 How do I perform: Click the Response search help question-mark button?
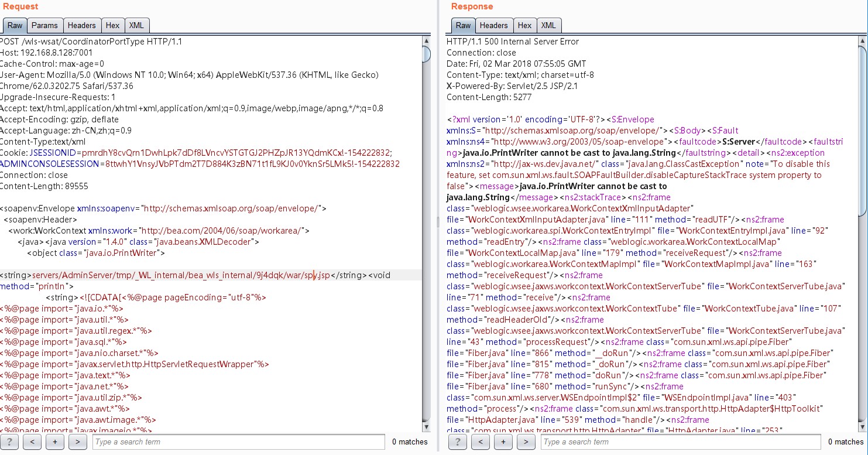coord(458,442)
